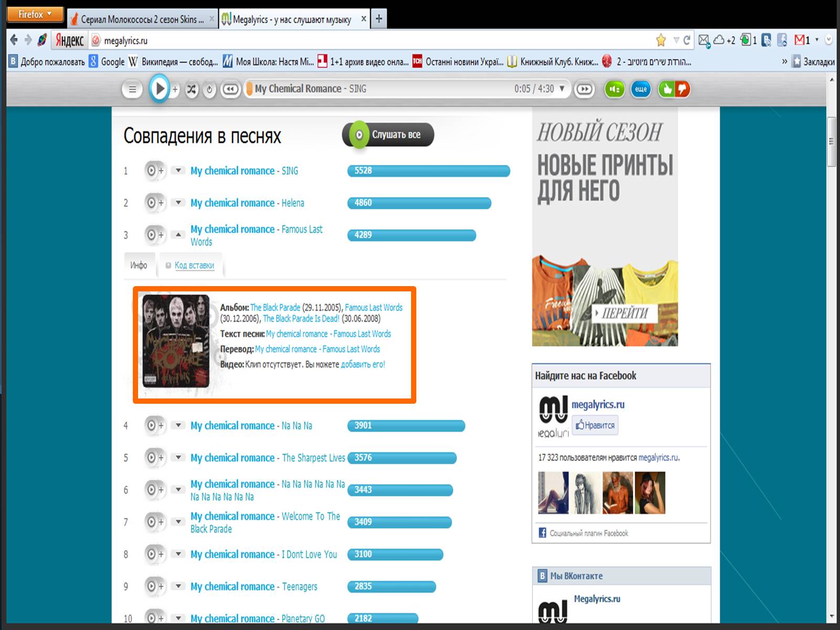Expand details for Na Na Na row 4

(178, 425)
